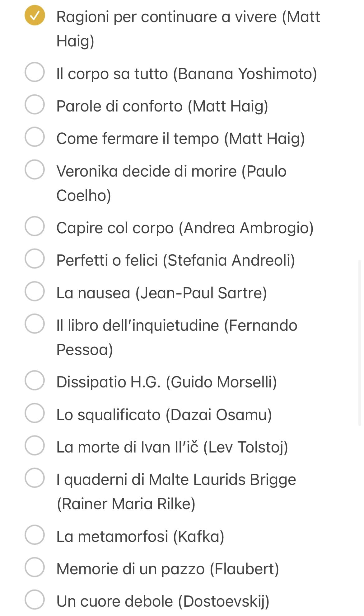Screen dimensions: 364x616
Task: Pick Veronika decide di morire radio button
Action: pos(35,169)
